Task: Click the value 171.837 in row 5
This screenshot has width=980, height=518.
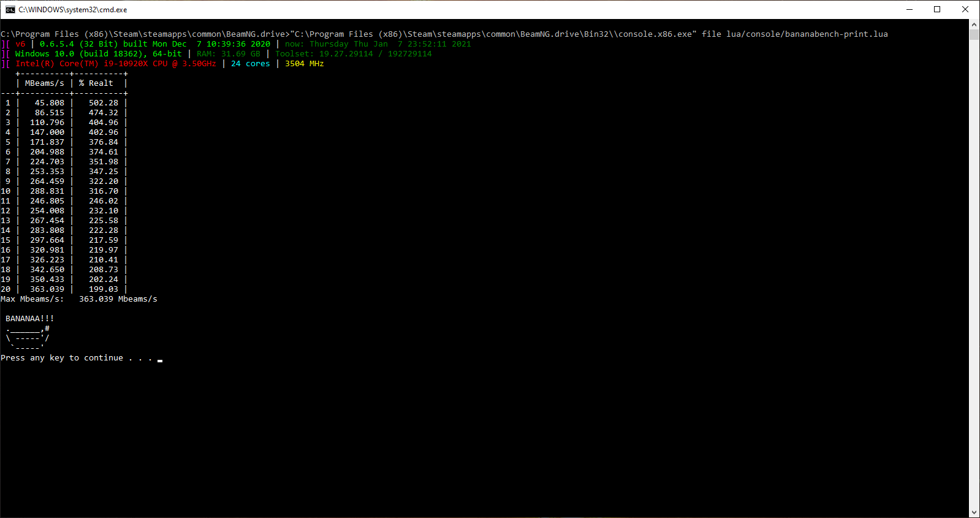Action: point(47,142)
